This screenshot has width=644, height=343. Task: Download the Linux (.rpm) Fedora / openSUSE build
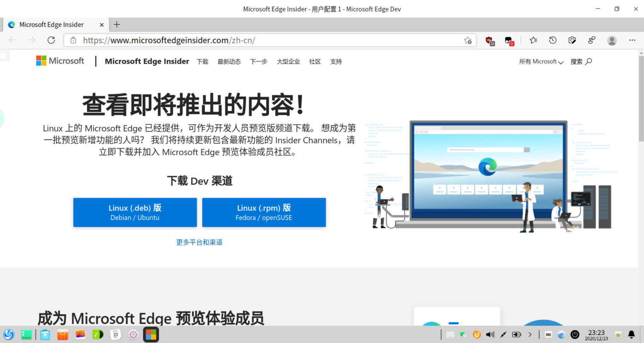264,212
